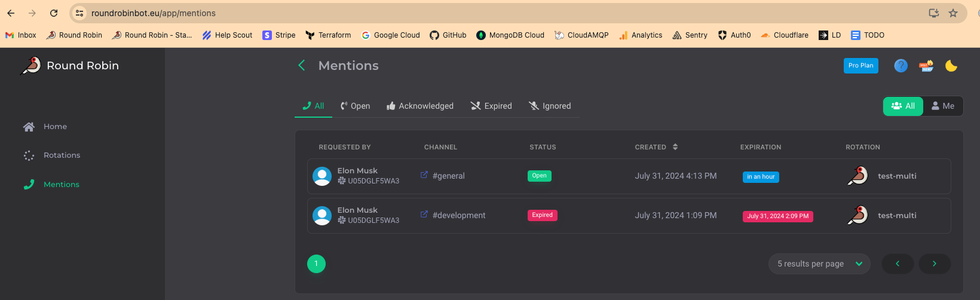This screenshot has height=300, width=980.
Task: Click July 31, 2024 4:13 PM created date
Action: point(676,176)
